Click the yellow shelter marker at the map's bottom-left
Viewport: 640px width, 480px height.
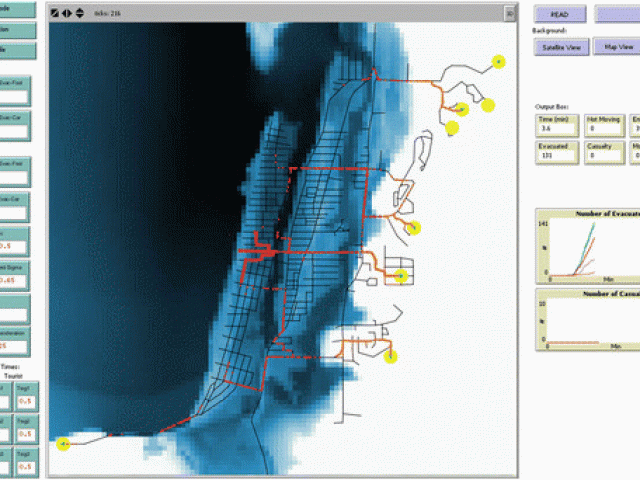point(63,444)
